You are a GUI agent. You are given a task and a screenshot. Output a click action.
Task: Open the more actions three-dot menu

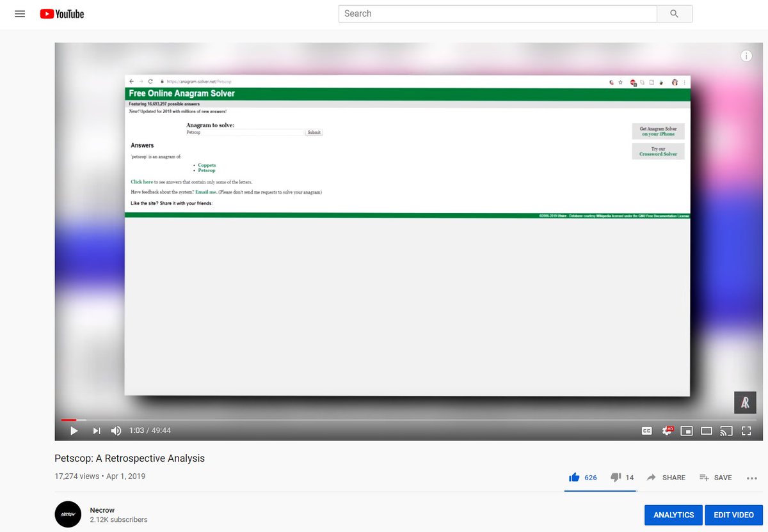click(x=752, y=478)
